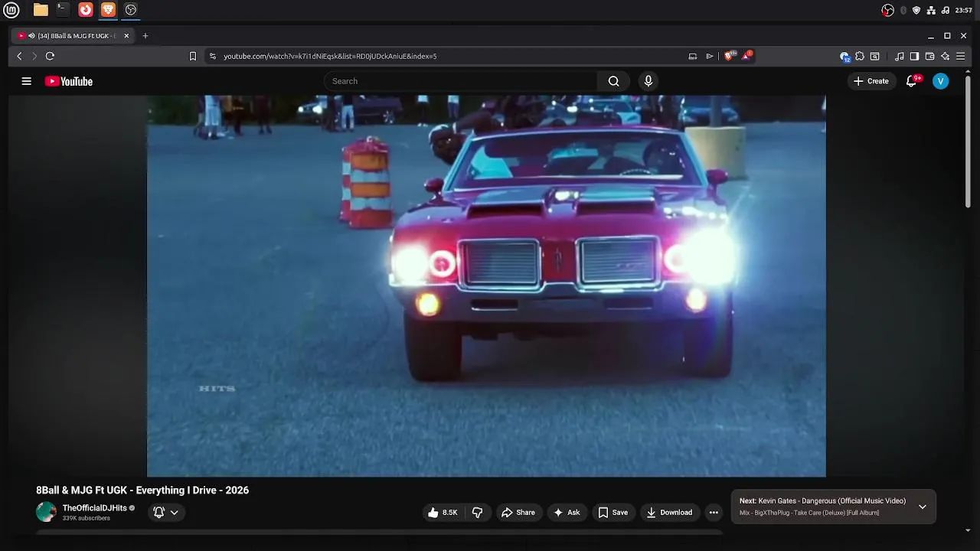Open the Linux Mint start menu
Viewport: 980px width, 551px height.
click(11, 10)
